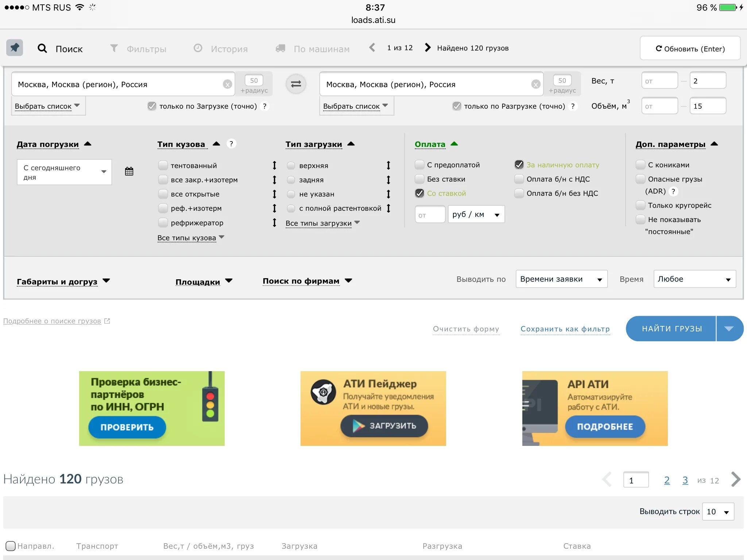This screenshot has height=560, width=747.
Task: Clear the loading city field
Action: [227, 85]
